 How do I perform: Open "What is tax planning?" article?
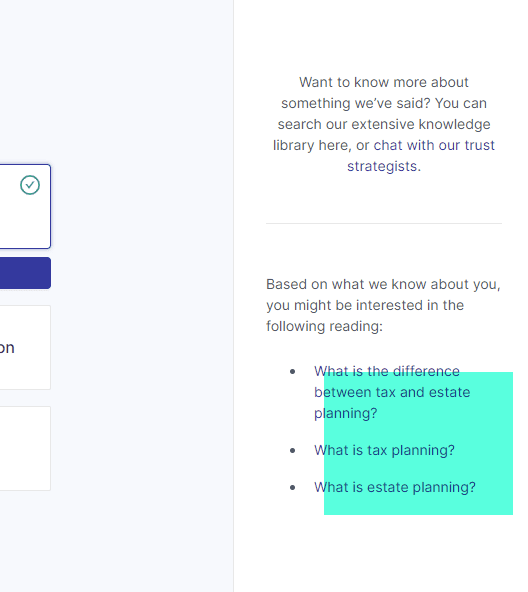384,450
